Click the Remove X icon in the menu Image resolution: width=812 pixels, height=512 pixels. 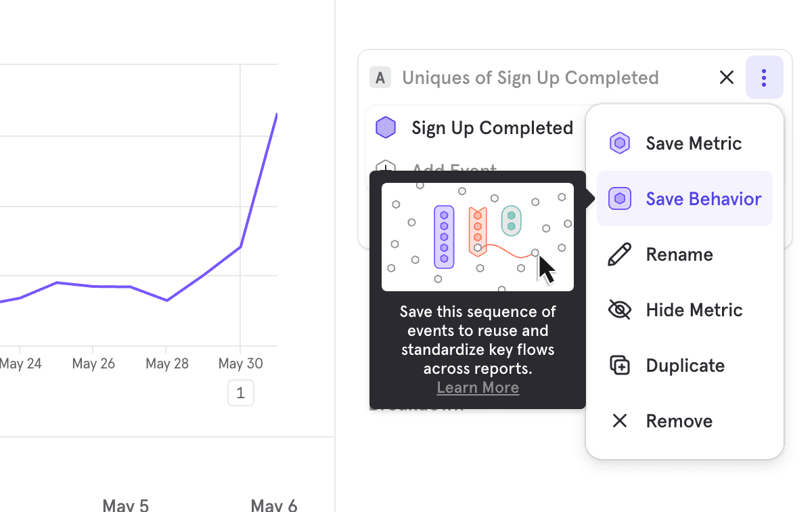click(620, 421)
